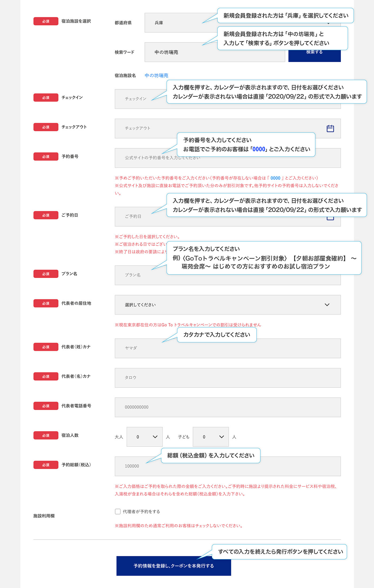
Task: Click the チェックアウト date input field
Action: (228, 129)
